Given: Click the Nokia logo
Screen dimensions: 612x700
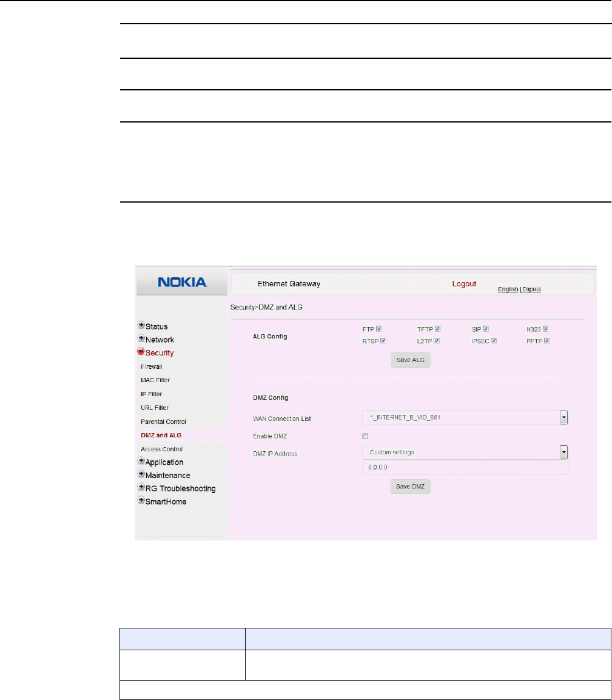Looking at the screenshot, I should point(182,282).
